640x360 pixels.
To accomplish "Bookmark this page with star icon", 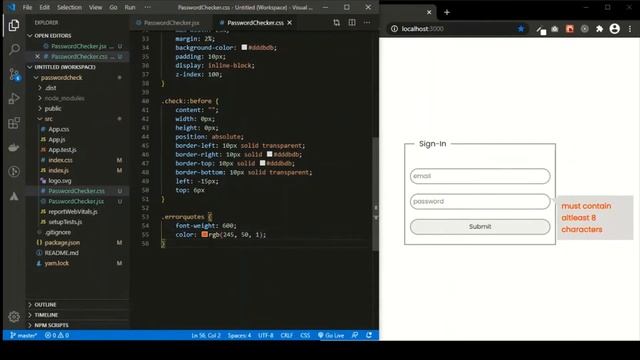I will coord(521,29).
